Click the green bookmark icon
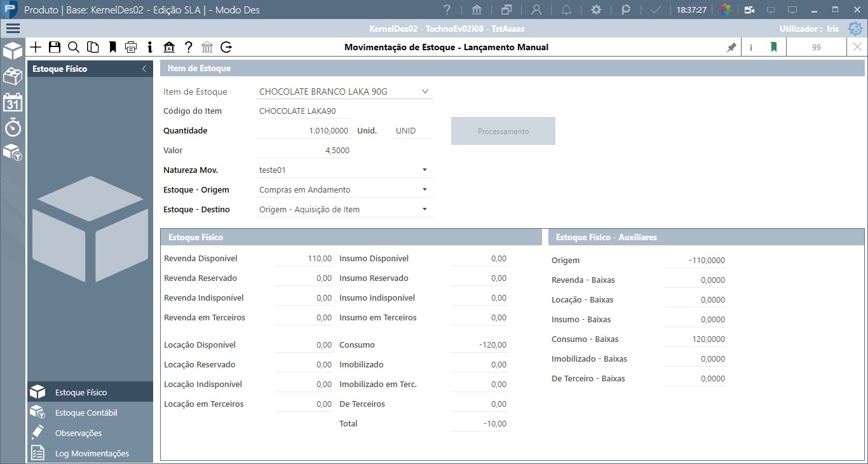The width and height of the screenshot is (868, 464). click(773, 47)
